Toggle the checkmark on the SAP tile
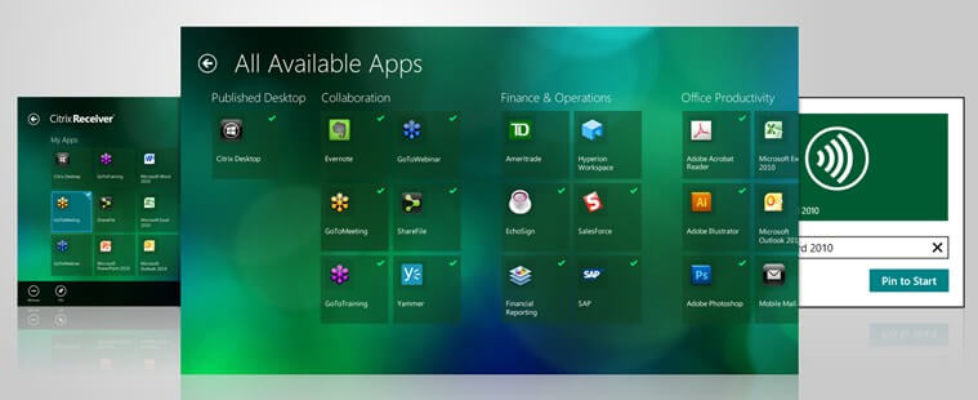The width and height of the screenshot is (978, 400). point(634,263)
